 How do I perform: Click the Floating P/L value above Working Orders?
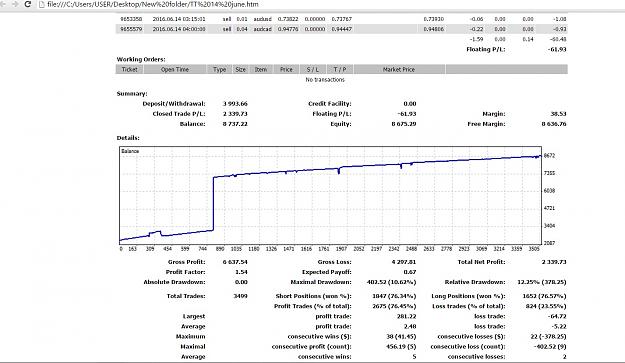click(557, 49)
